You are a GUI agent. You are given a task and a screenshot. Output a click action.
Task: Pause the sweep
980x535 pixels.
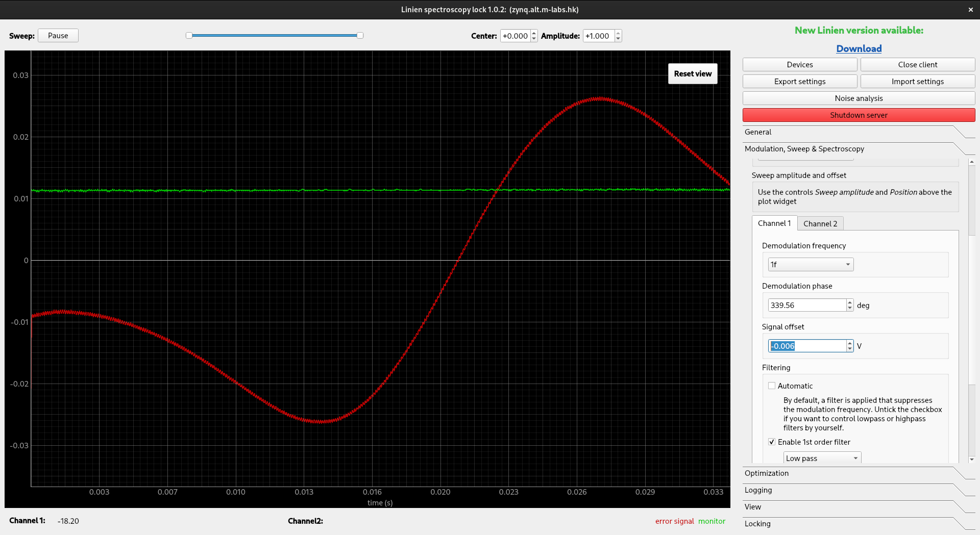click(x=58, y=35)
